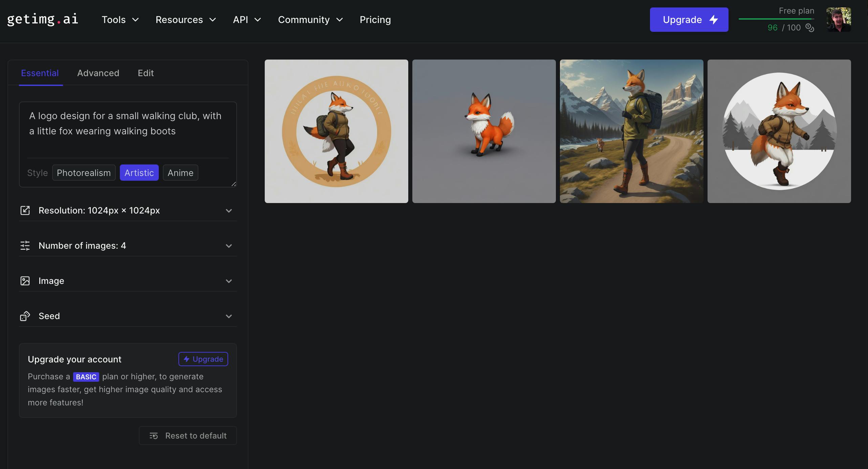This screenshot has height=469, width=868.
Task: Open the mountain trail fox image
Action: (x=631, y=131)
